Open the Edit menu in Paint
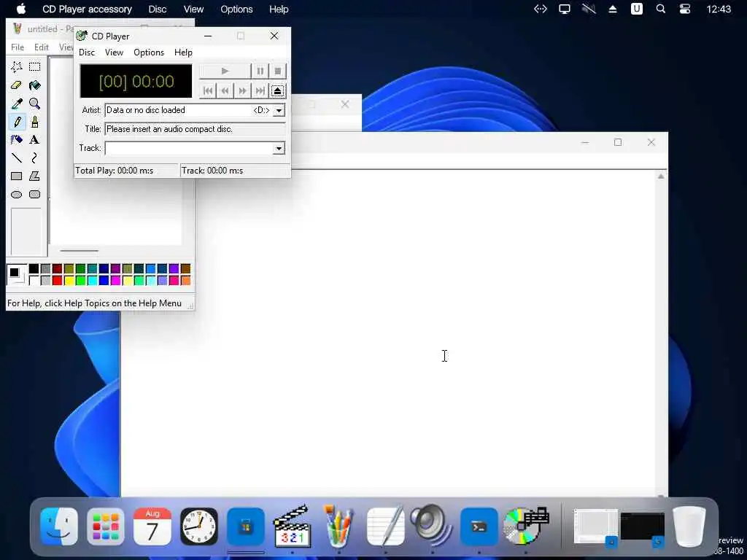Screen dimensions: 747x560 tap(42, 47)
